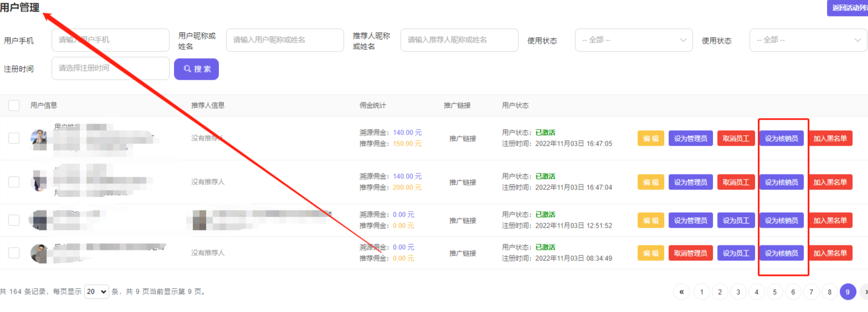Go to first page with « arrow

[x=681, y=291]
